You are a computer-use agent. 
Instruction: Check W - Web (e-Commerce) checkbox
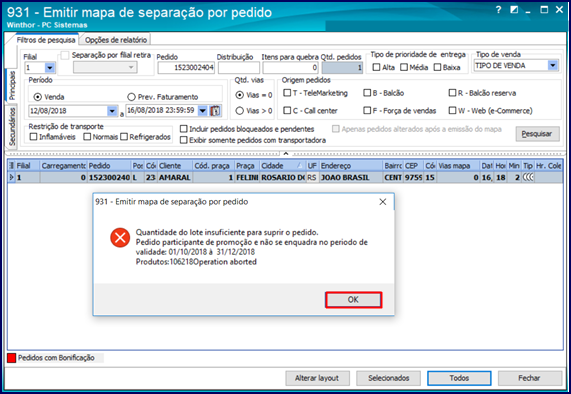pos(452,110)
